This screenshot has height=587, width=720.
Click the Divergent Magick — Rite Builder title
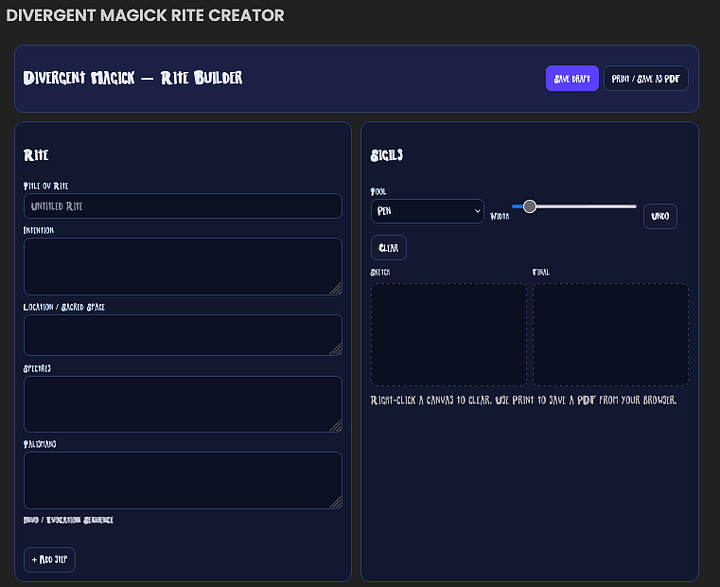[x=133, y=78]
